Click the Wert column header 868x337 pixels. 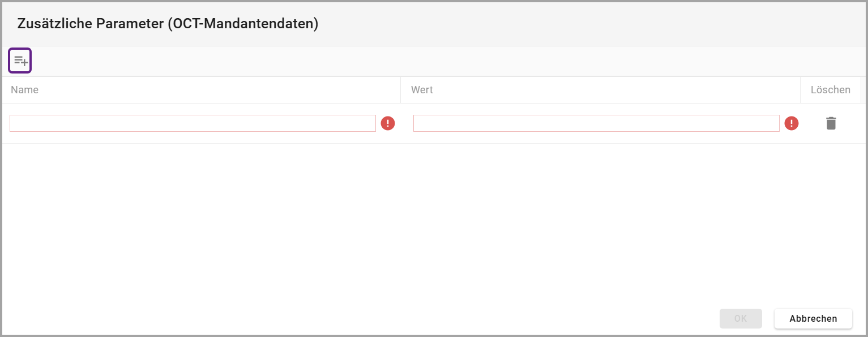click(x=422, y=90)
